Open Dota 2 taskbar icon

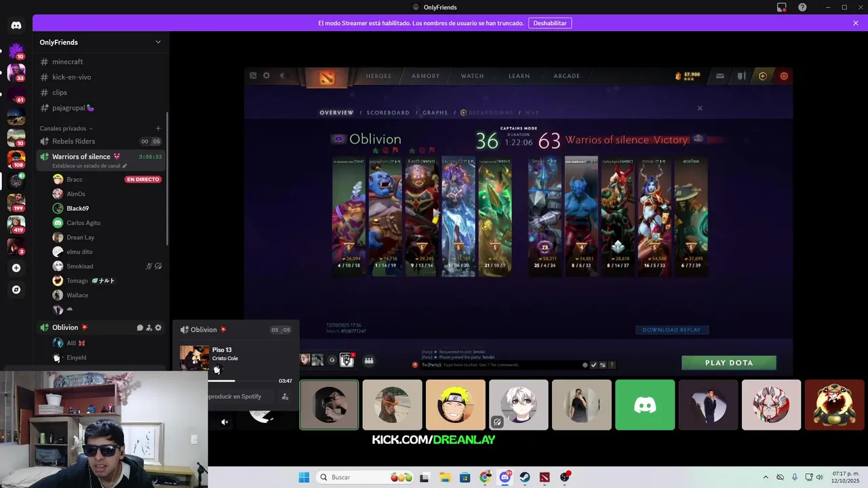(545, 477)
